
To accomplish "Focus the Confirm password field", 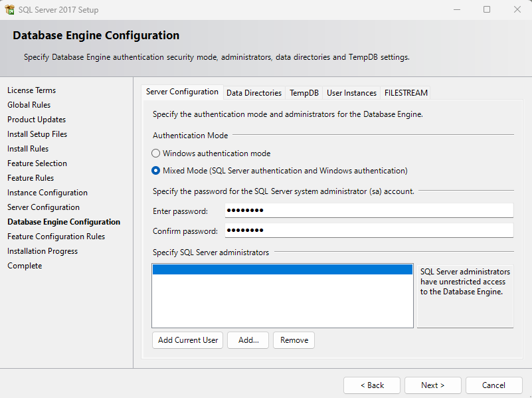I will point(369,231).
